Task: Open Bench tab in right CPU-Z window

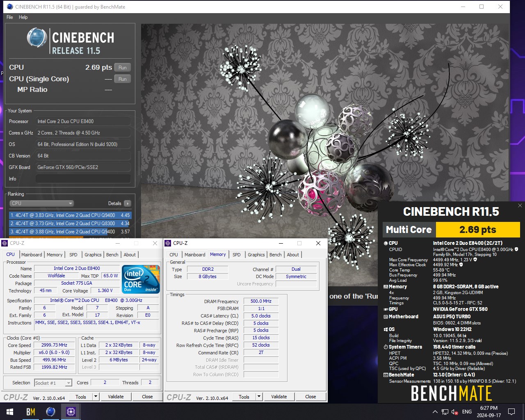Action: pyautogui.click(x=276, y=255)
